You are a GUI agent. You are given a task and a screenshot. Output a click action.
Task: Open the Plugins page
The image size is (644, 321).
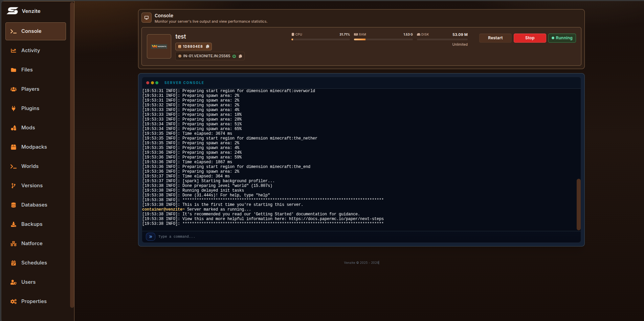(36, 108)
